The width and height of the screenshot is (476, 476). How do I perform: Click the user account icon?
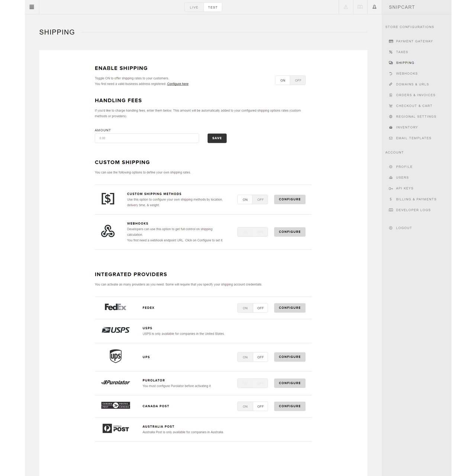tap(374, 7)
